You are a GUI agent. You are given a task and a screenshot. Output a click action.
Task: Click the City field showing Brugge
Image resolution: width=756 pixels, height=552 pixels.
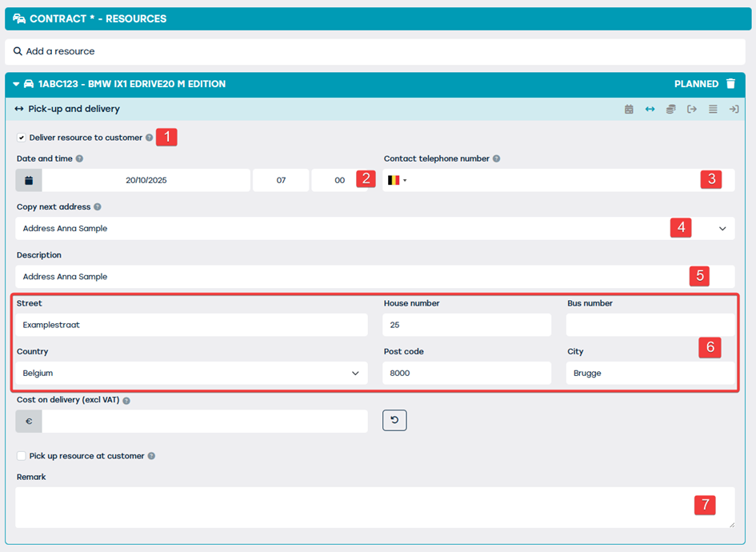coord(650,373)
